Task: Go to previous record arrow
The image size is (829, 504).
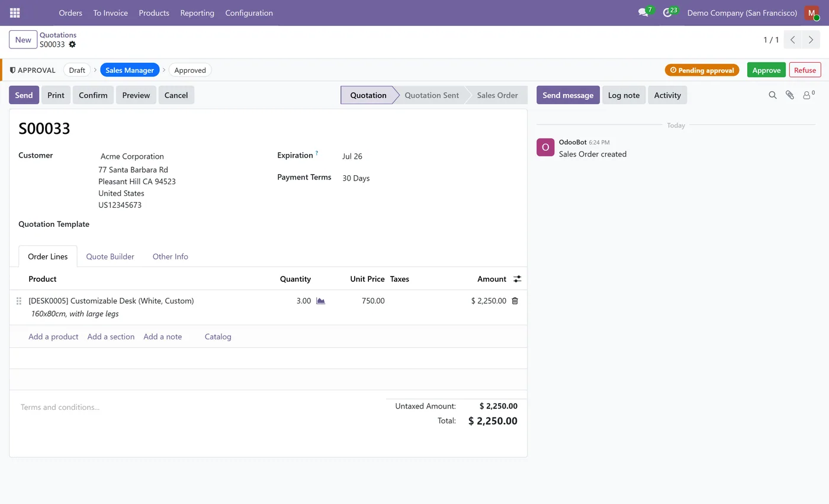Action: click(793, 40)
